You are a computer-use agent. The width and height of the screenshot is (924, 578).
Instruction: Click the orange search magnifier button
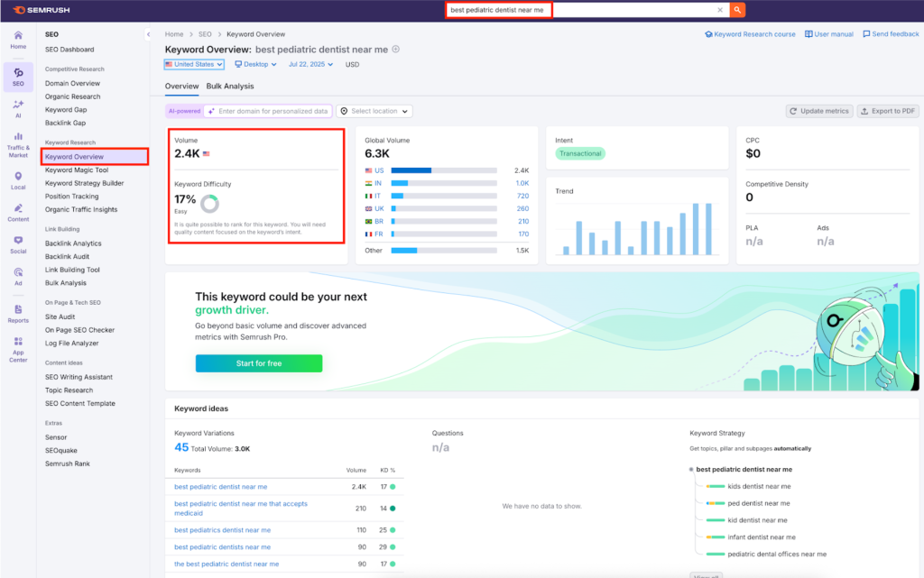pos(737,10)
